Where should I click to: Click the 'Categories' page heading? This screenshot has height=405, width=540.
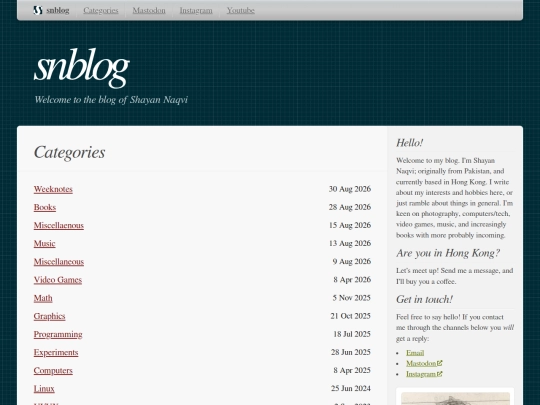[70, 153]
